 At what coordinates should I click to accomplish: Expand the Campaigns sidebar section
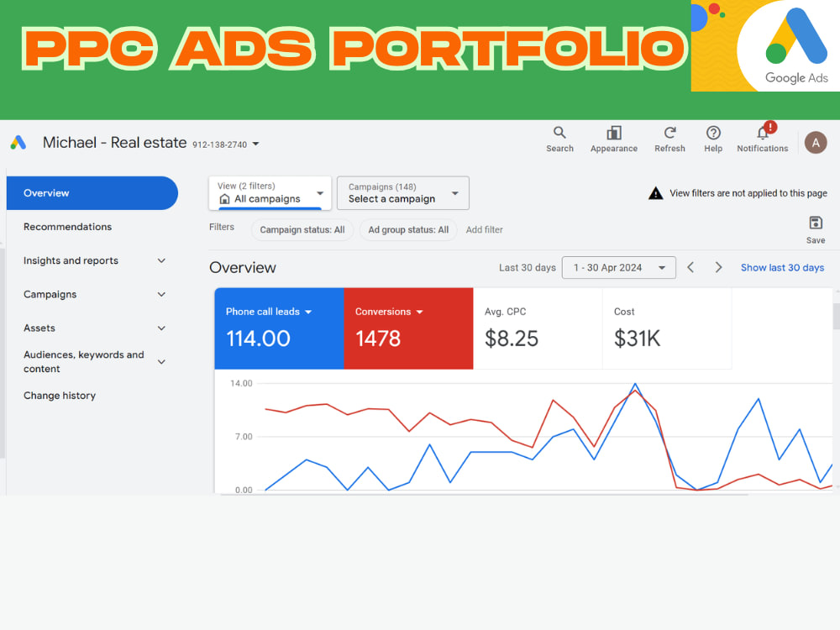pos(161,294)
